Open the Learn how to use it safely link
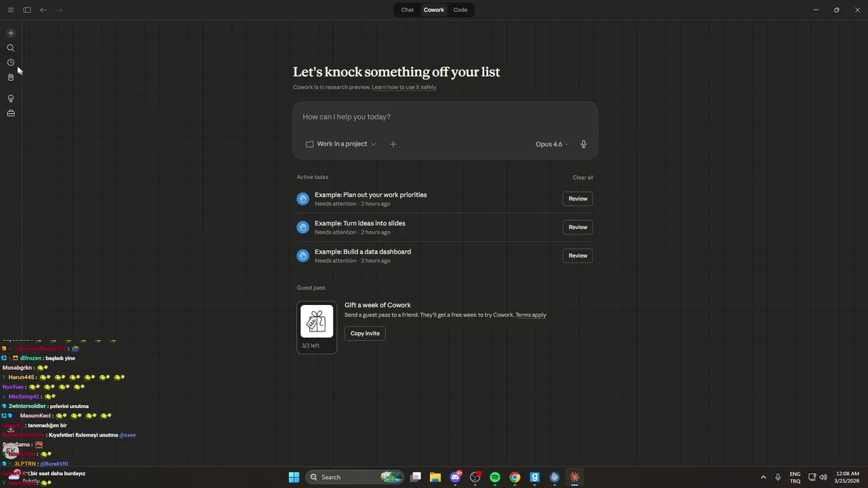This screenshot has height=488, width=868. (x=403, y=87)
